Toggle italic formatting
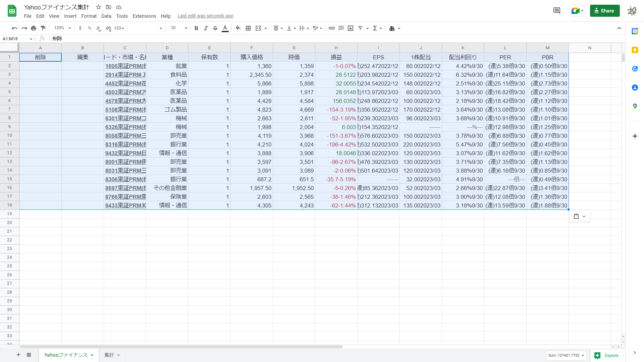The height and width of the screenshot is (362, 644). (206, 28)
